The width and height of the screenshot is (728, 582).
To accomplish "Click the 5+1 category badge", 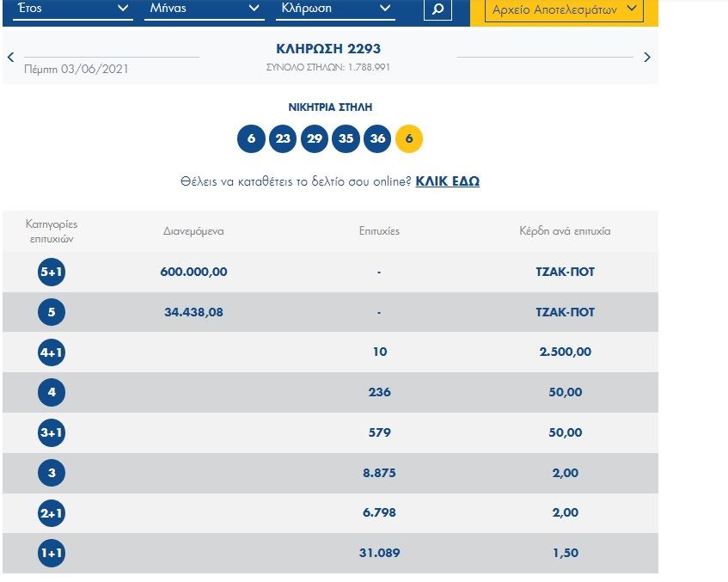I will click(x=52, y=272).
